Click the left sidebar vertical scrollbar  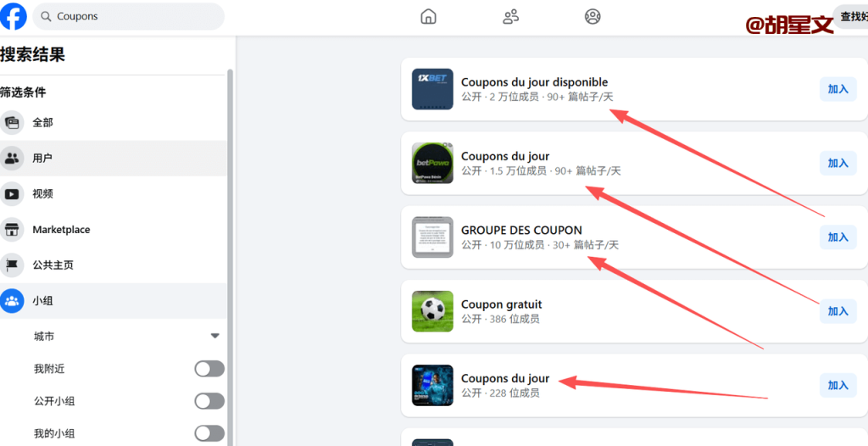230,254
